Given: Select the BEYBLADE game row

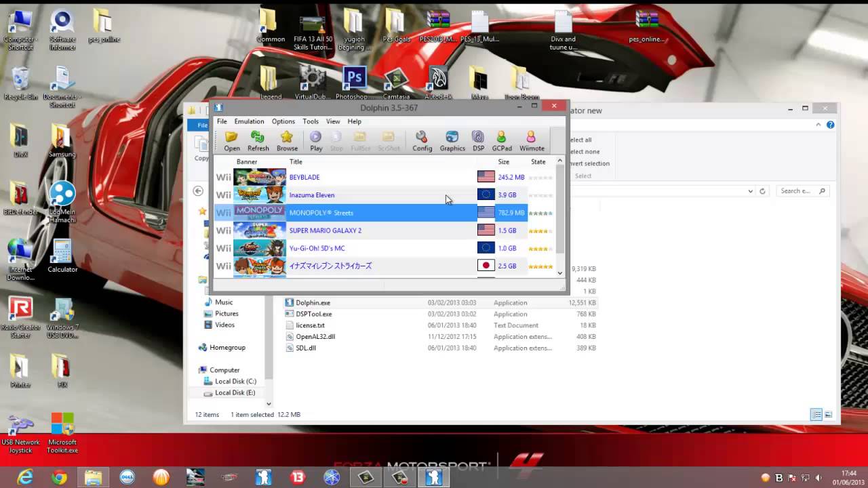Looking at the screenshot, I should pos(384,177).
